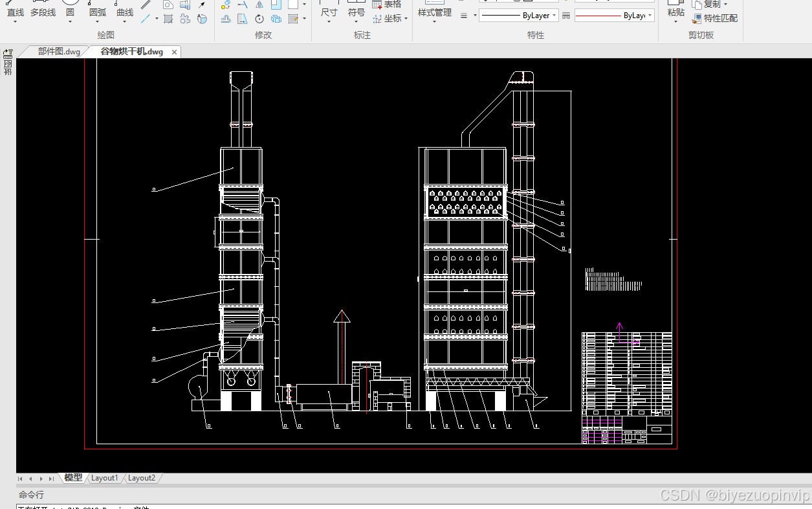Click the 特性匹配 brush icon
Screen dimensions: 812x509
click(697, 18)
